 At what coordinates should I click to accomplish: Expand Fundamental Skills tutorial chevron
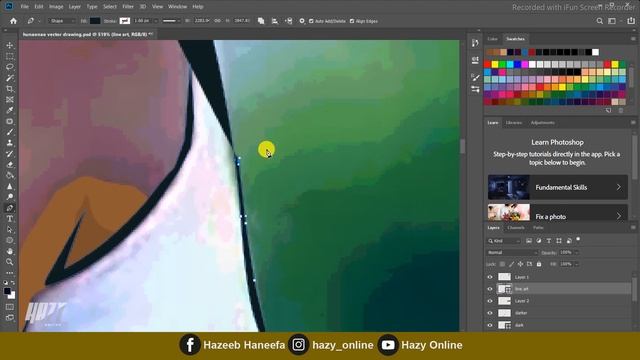(618, 187)
